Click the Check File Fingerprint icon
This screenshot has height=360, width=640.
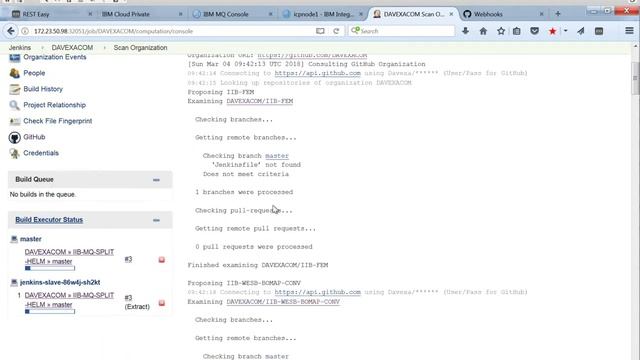[x=15, y=121]
